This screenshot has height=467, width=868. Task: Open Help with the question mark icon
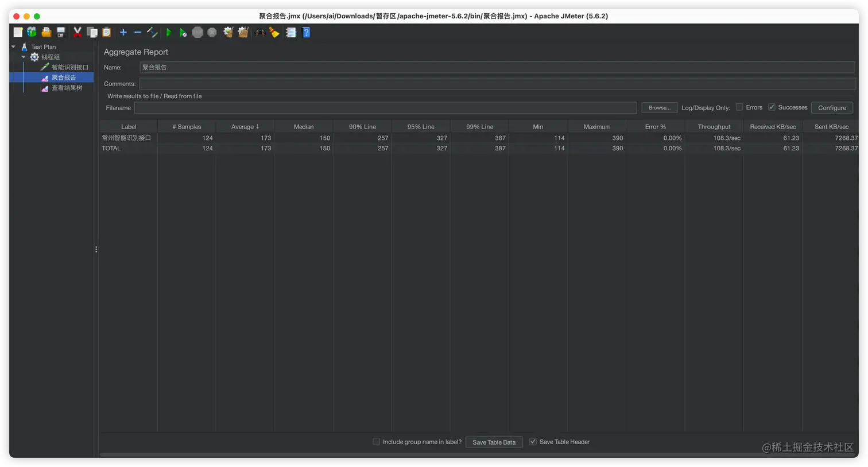(x=306, y=33)
